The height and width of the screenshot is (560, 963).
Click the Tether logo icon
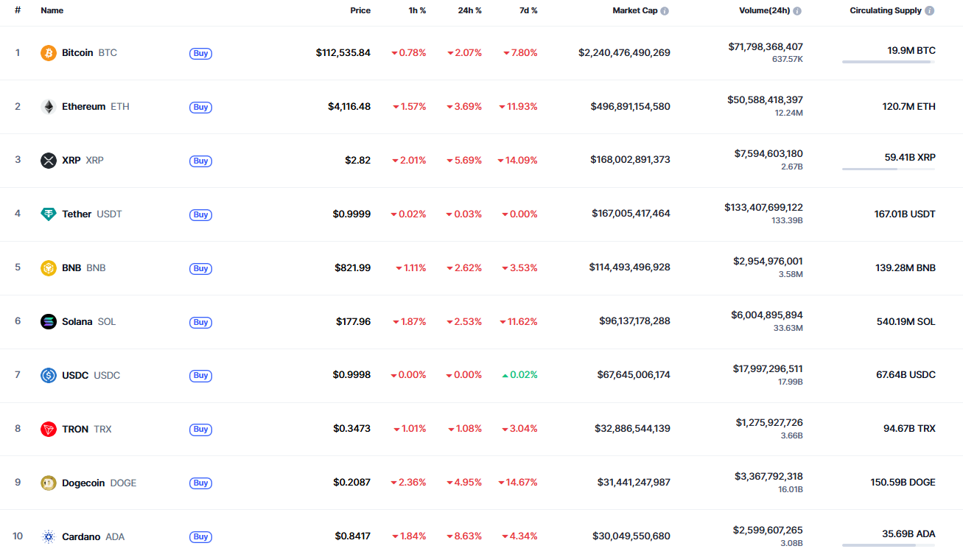[49, 214]
